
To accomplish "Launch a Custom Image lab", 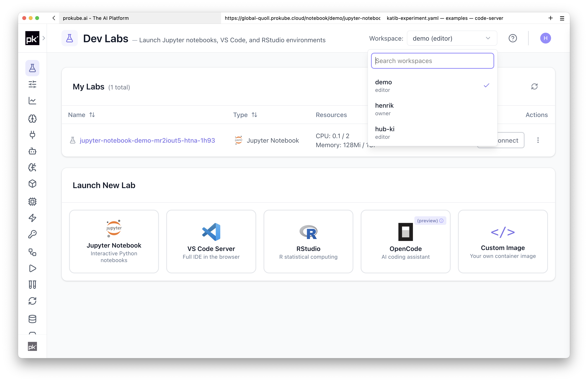I will 503,241.
